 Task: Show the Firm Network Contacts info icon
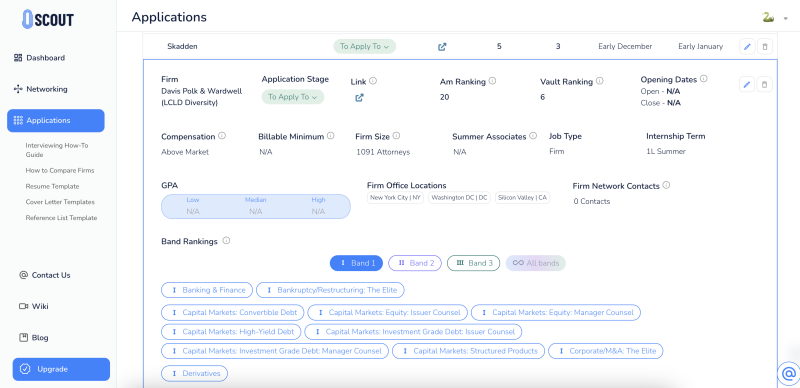click(666, 185)
